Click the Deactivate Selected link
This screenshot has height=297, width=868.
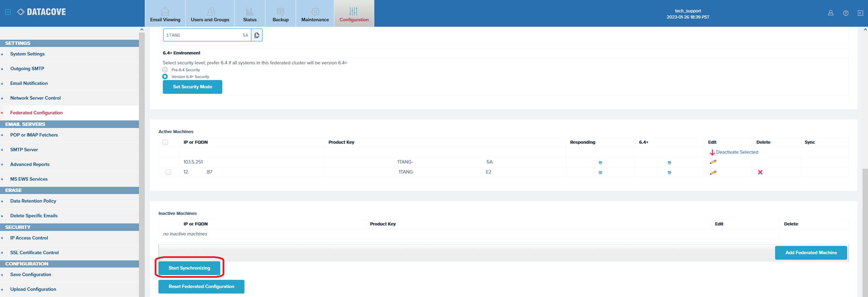[737, 152]
